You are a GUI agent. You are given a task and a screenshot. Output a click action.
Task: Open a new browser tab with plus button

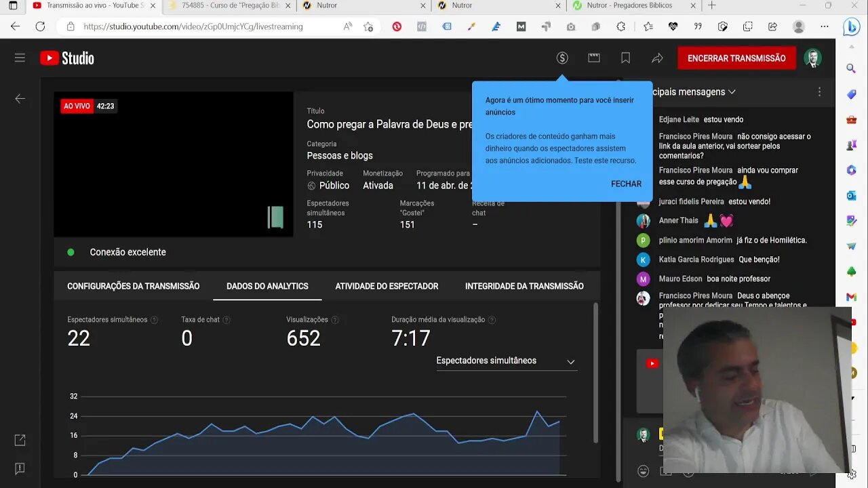pyautogui.click(x=711, y=5)
